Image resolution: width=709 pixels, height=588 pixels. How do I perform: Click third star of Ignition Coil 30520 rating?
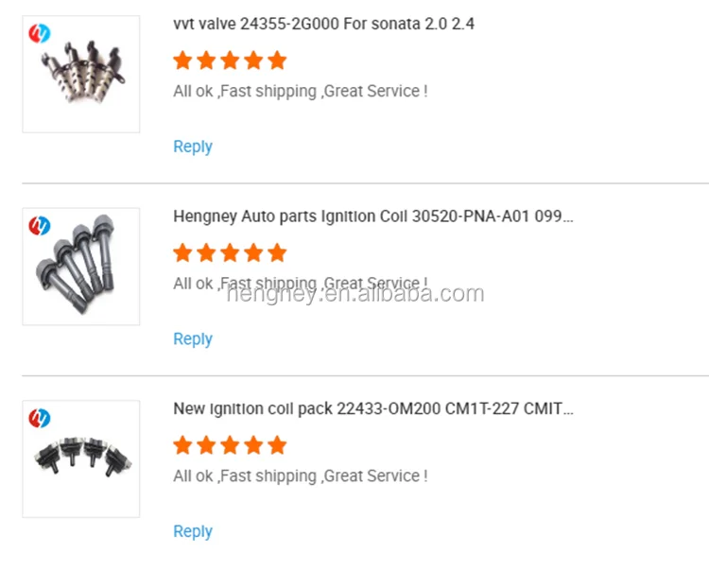tap(230, 252)
